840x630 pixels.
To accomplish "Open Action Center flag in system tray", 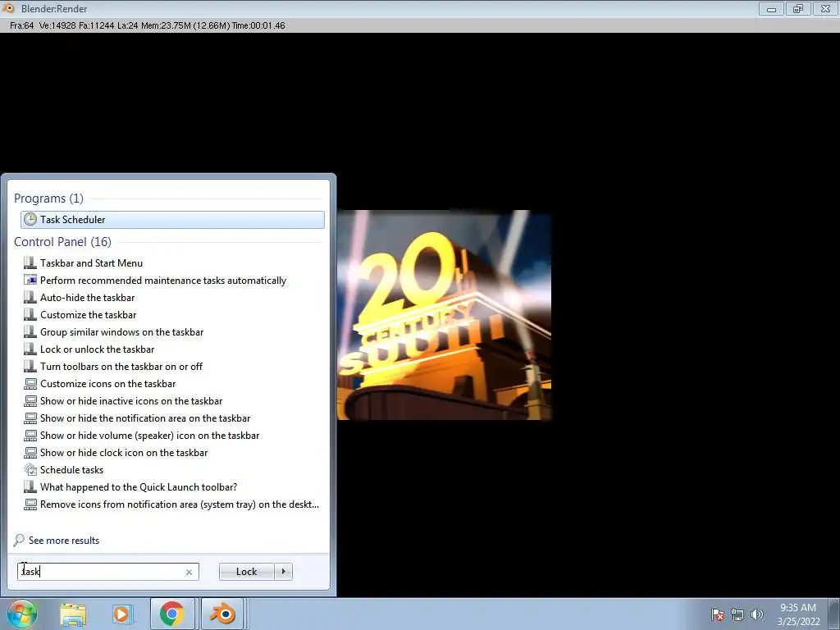I will click(717, 614).
